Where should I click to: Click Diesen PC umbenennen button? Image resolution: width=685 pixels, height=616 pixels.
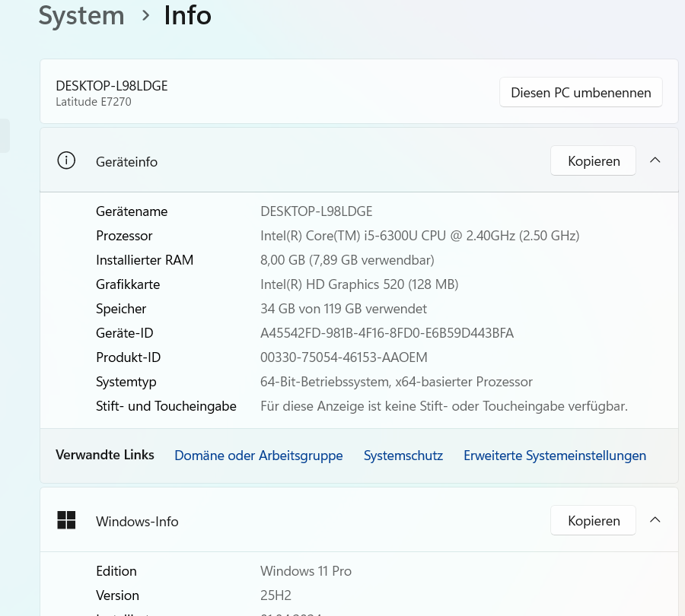point(581,92)
